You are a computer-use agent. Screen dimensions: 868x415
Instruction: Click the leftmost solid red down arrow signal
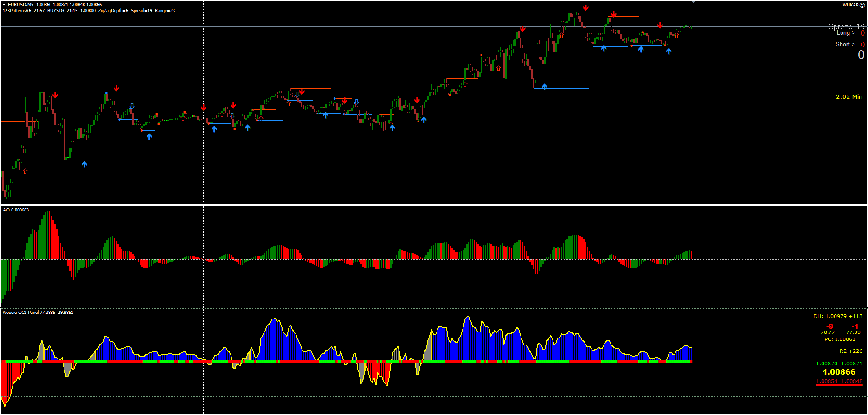55,95
